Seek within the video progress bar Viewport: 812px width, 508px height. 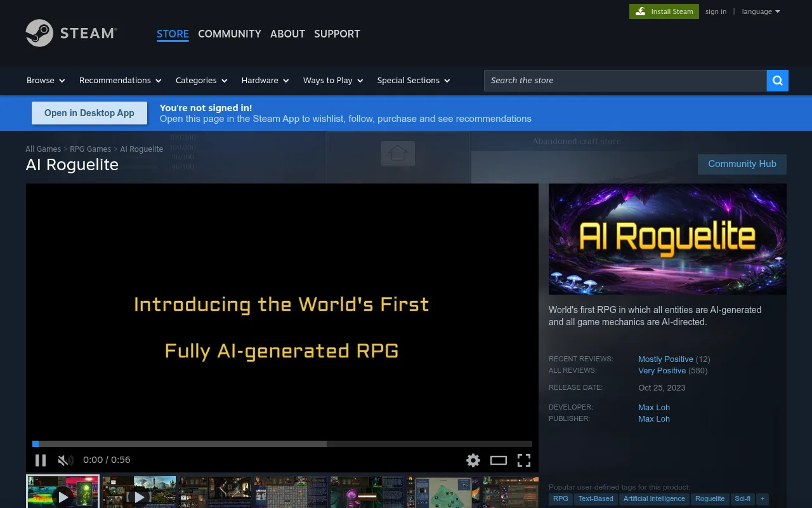click(x=282, y=444)
